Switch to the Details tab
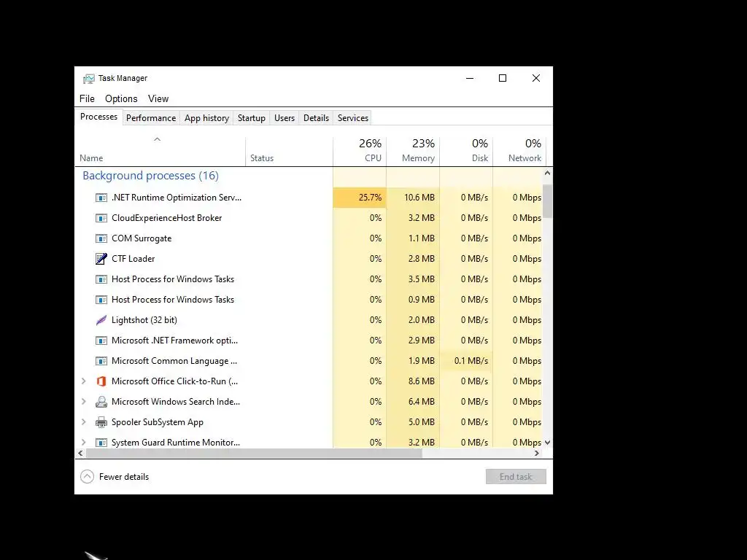The image size is (747, 560). click(x=317, y=118)
